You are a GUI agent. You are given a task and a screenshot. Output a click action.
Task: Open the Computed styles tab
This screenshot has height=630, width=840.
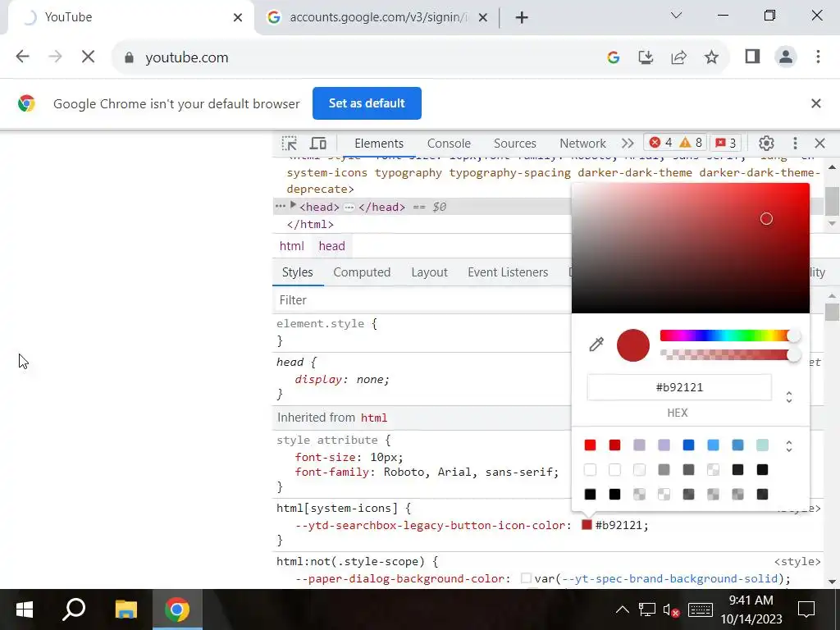[362, 272]
